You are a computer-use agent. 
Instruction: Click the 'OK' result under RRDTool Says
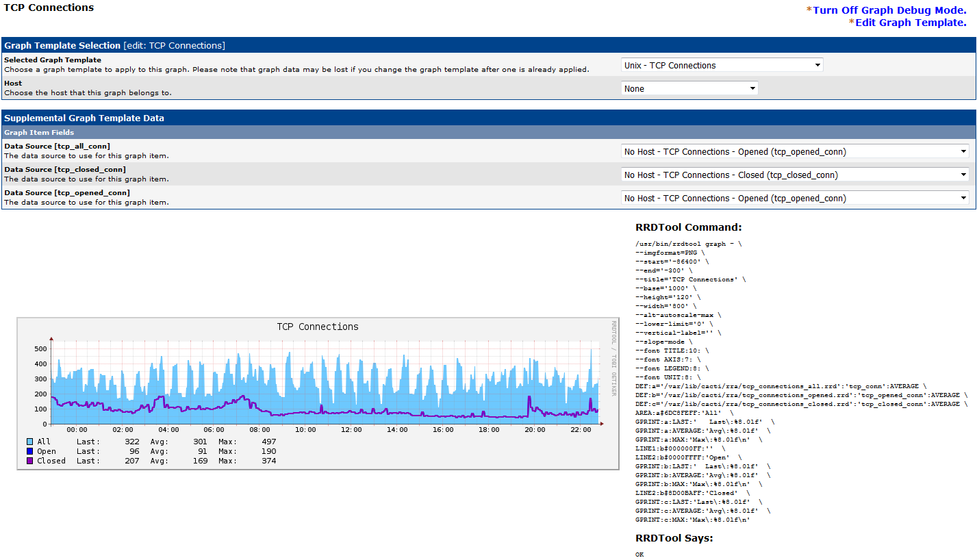639,555
